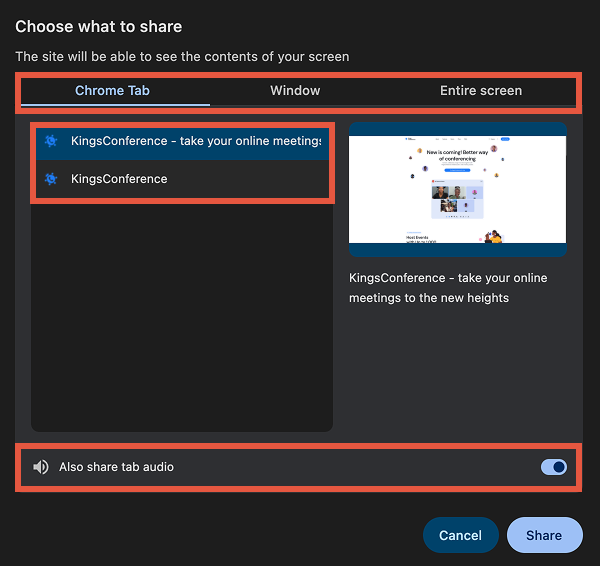Click the speaker icon for tab audio
The image size is (600, 566).
pyautogui.click(x=41, y=467)
